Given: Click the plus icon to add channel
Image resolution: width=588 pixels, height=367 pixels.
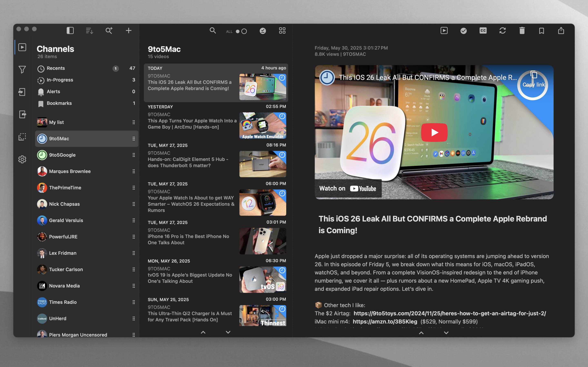Looking at the screenshot, I should click(129, 31).
